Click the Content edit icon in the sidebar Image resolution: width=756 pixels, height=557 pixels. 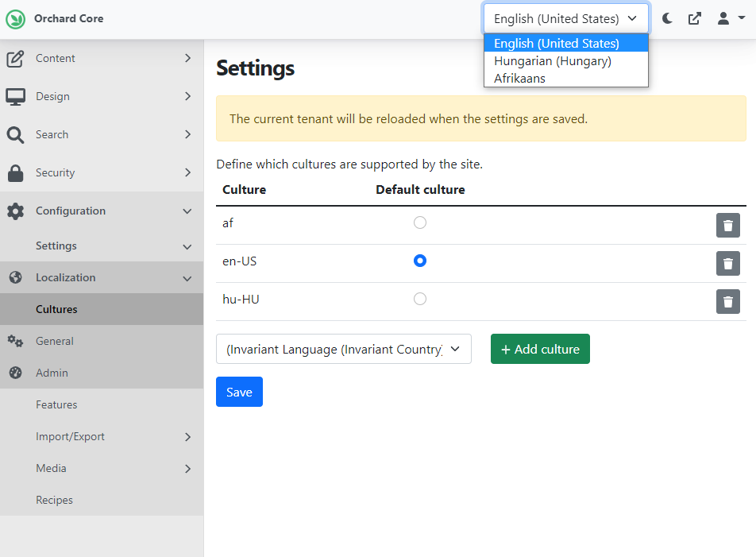click(15, 58)
